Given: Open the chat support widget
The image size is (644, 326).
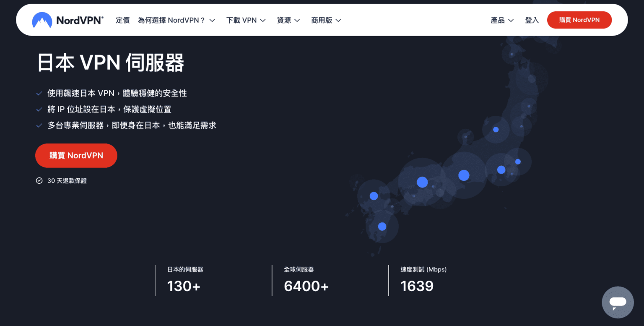Looking at the screenshot, I should click(618, 302).
